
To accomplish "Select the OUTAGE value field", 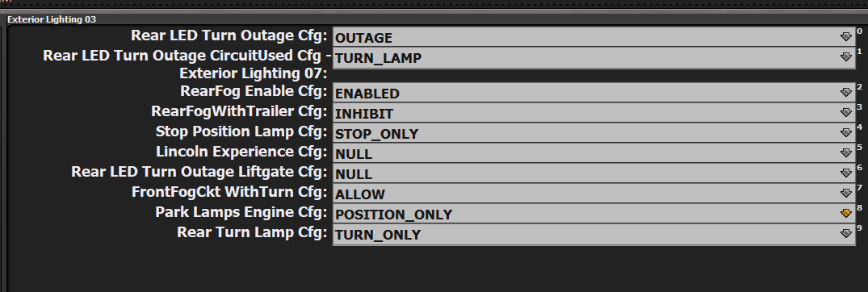I will point(594,37).
